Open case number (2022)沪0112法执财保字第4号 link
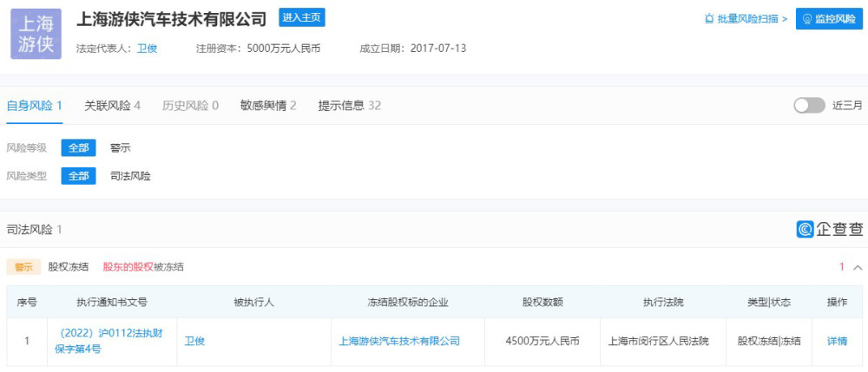The width and height of the screenshot is (868, 372). coord(109,341)
